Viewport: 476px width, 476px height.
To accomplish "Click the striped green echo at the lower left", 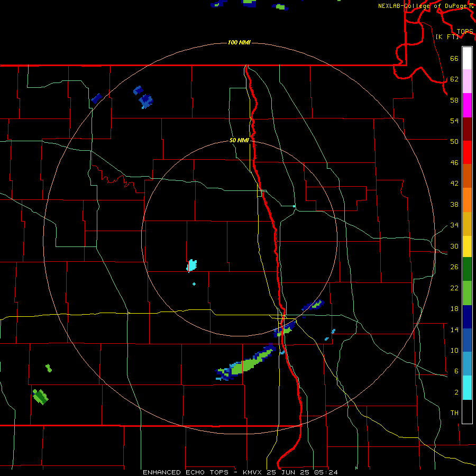I will coord(40,397).
